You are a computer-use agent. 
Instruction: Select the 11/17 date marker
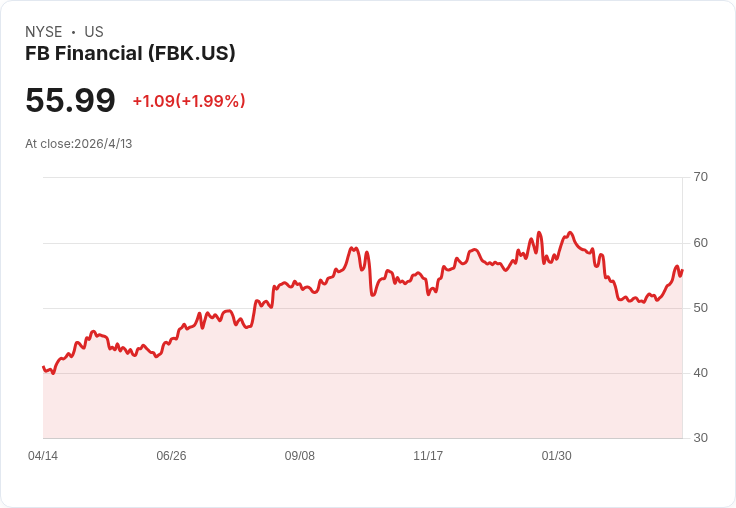428,456
